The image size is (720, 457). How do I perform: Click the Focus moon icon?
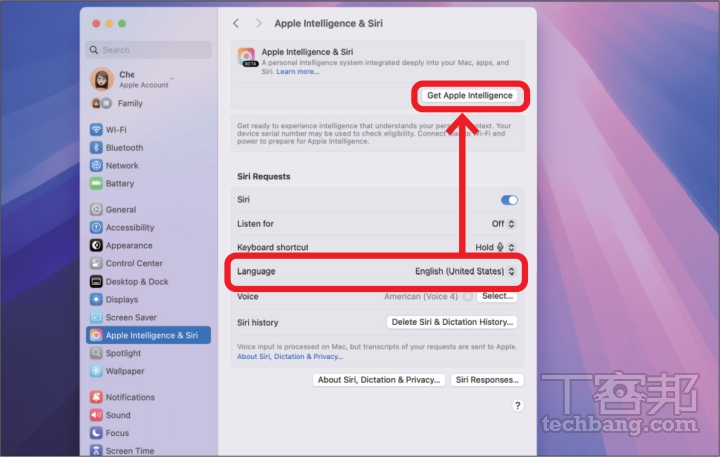pyautogui.click(x=96, y=433)
